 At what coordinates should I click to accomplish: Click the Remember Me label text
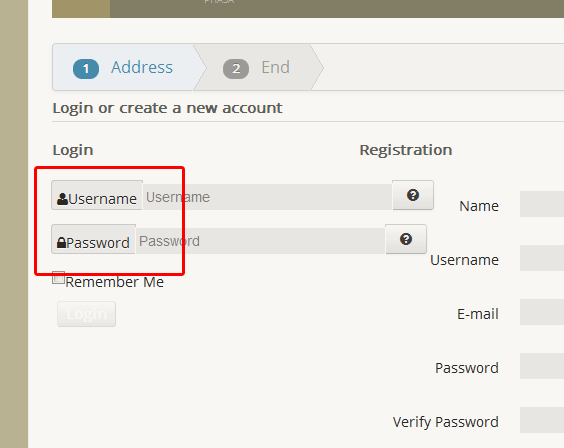(x=115, y=282)
